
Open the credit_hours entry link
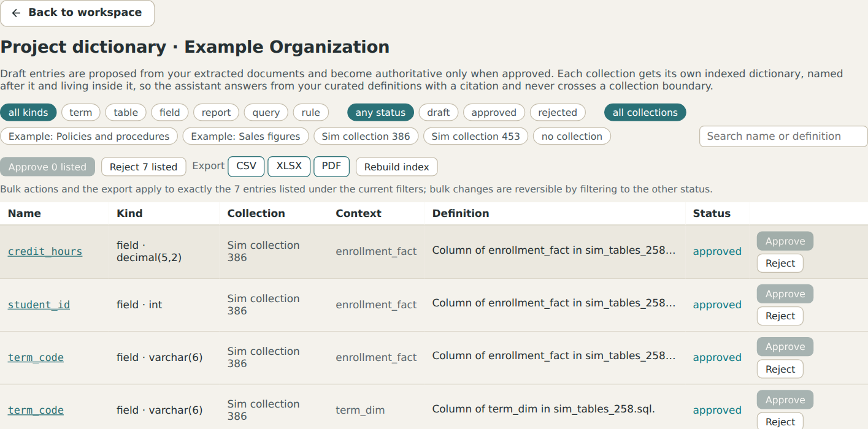[45, 251]
